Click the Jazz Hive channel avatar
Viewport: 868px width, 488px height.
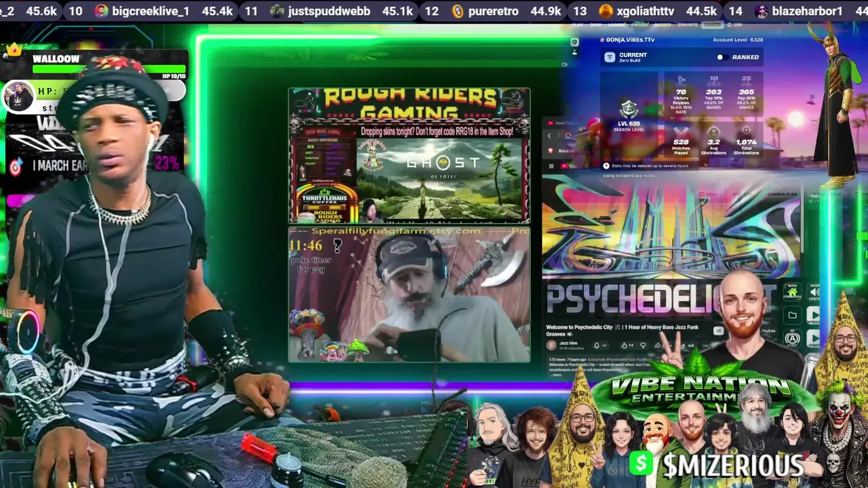pyautogui.click(x=551, y=345)
